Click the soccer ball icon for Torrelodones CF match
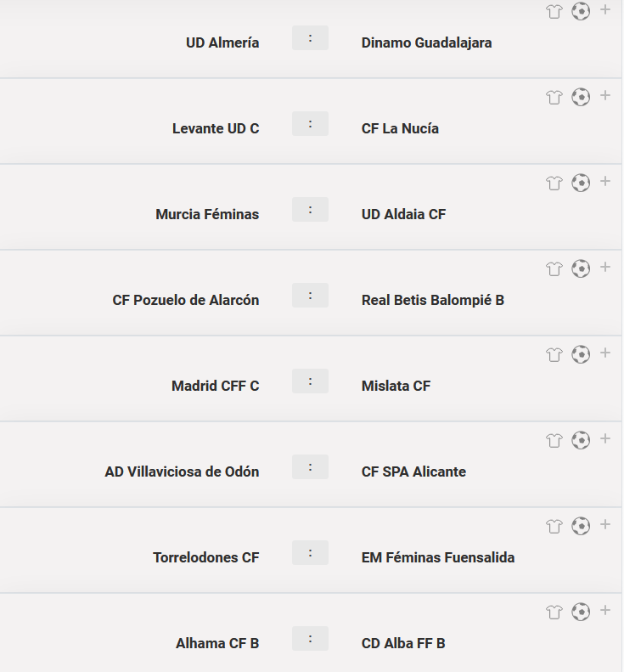 [x=581, y=526]
